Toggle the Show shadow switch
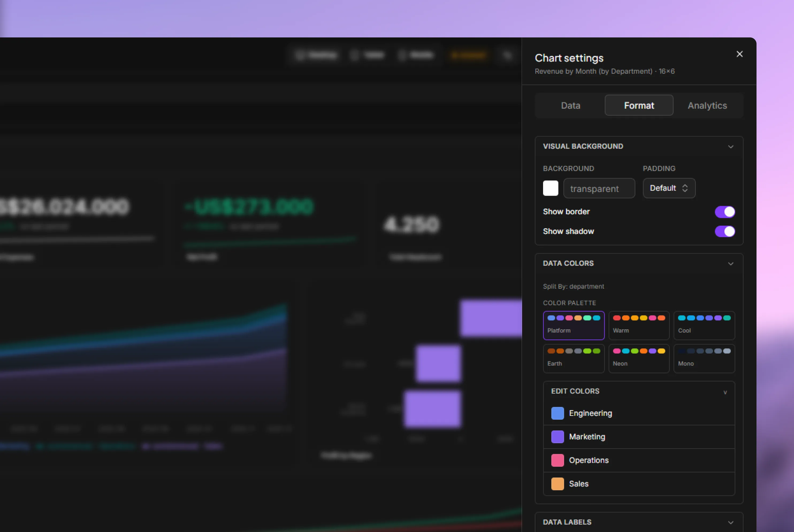 pyautogui.click(x=725, y=232)
